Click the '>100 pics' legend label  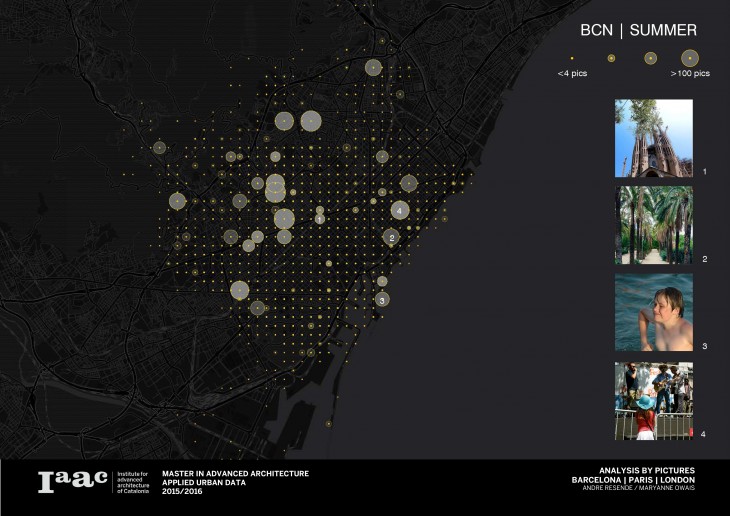point(689,74)
